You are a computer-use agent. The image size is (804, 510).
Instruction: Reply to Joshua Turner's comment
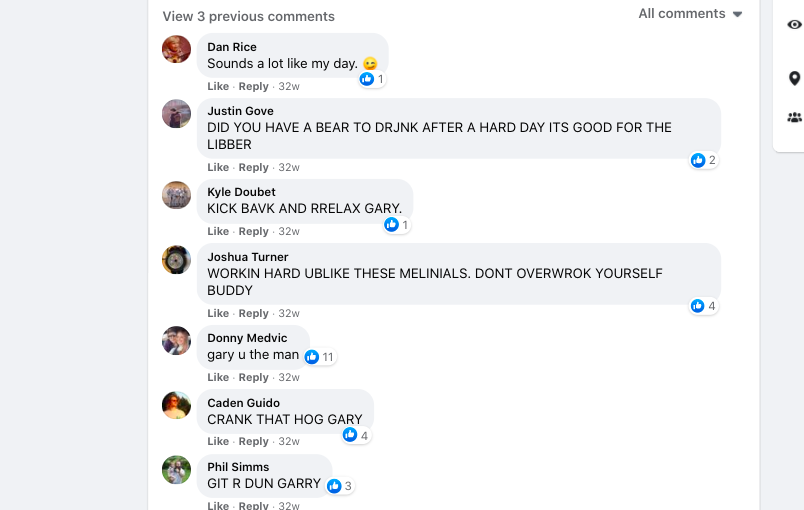click(254, 313)
